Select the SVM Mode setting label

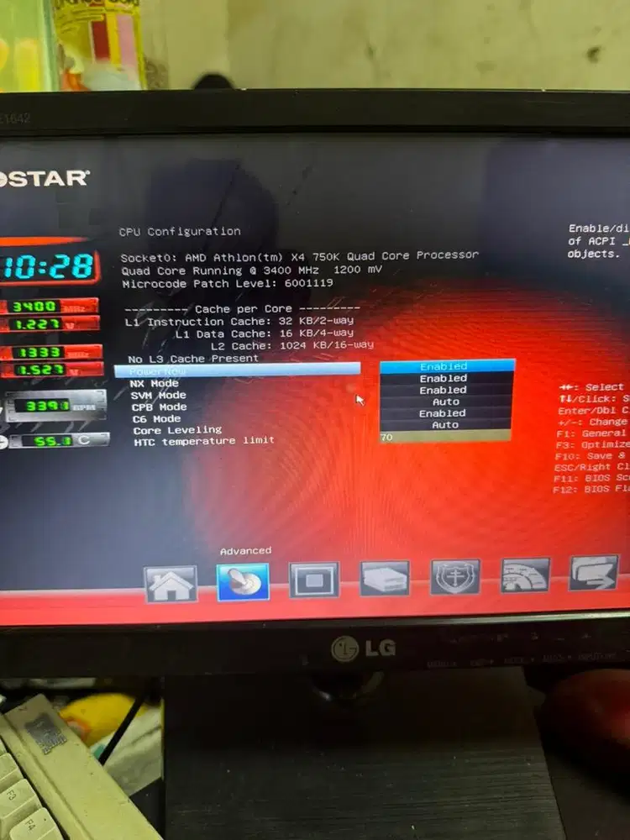pyautogui.click(x=159, y=396)
